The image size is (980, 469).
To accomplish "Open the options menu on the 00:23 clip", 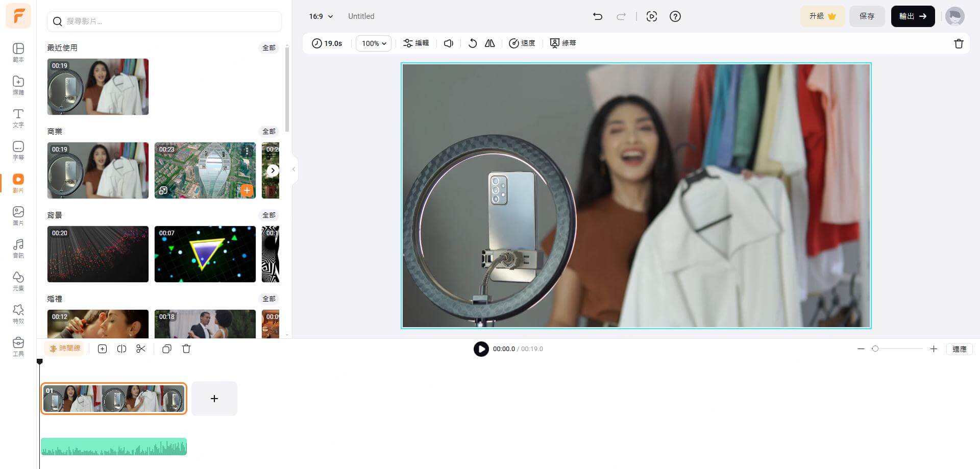I will click(247, 151).
